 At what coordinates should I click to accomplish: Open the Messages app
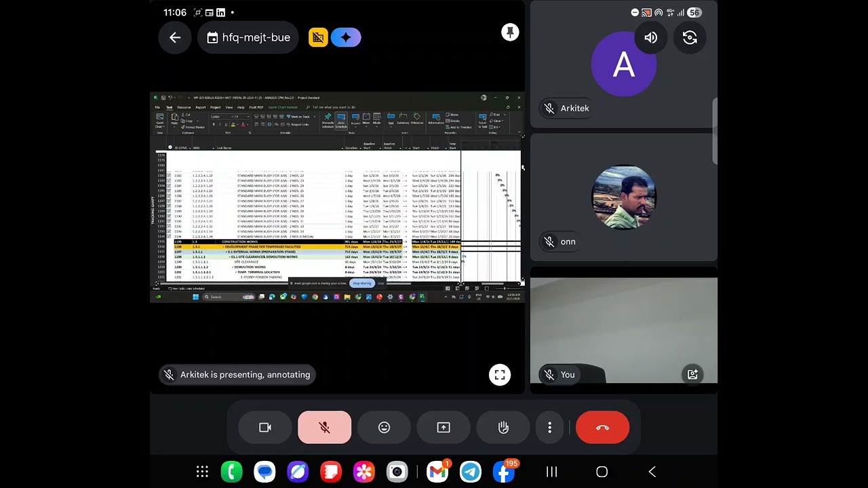coord(265,472)
